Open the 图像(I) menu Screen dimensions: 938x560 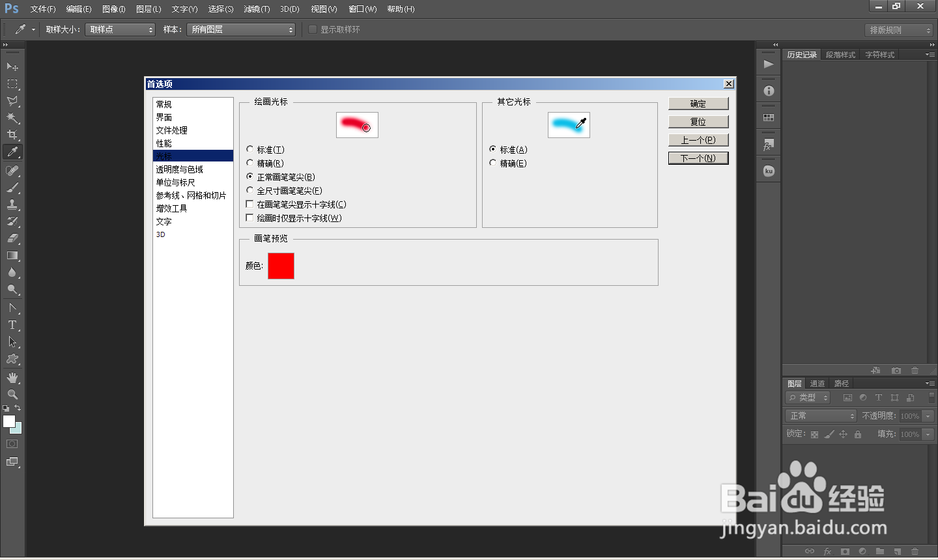point(113,9)
